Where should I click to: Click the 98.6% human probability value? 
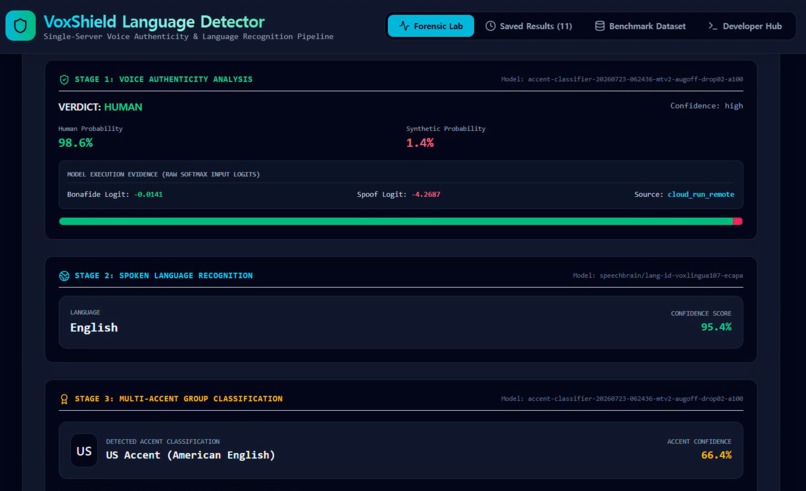point(76,143)
